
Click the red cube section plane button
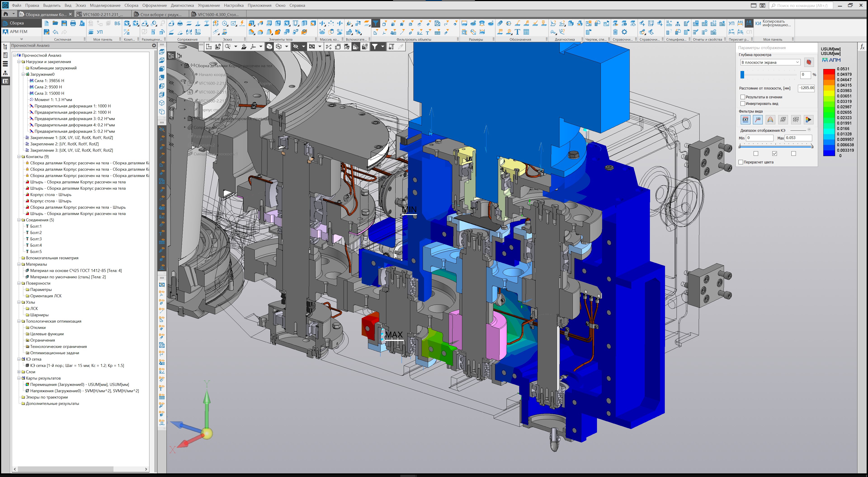point(809,62)
